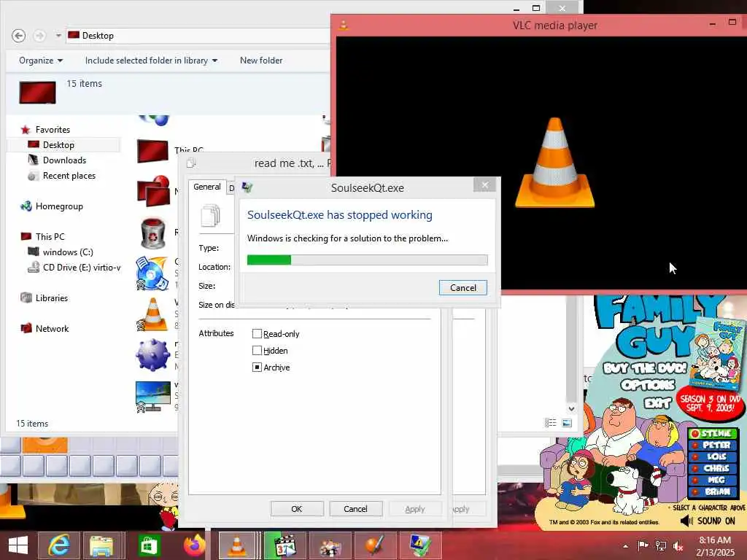
Task: Select the purple spiky ball file icon
Action: point(152,355)
